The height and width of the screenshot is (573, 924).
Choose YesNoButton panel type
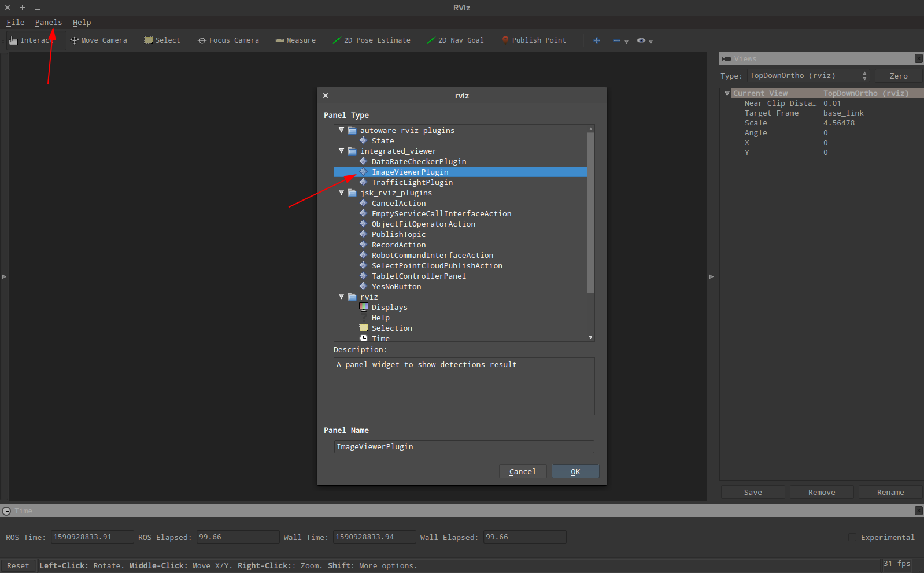coord(396,287)
